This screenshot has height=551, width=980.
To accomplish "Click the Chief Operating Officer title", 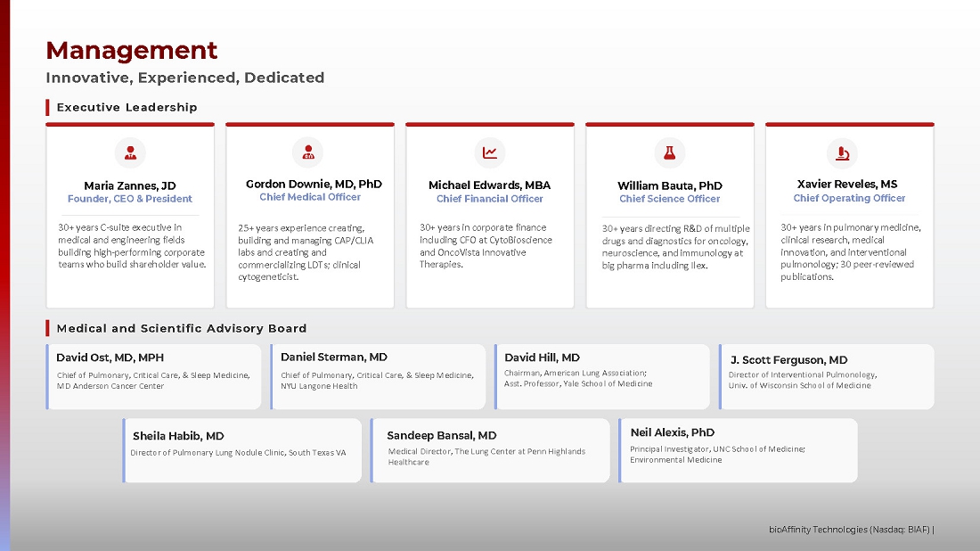I will (x=849, y=198).
